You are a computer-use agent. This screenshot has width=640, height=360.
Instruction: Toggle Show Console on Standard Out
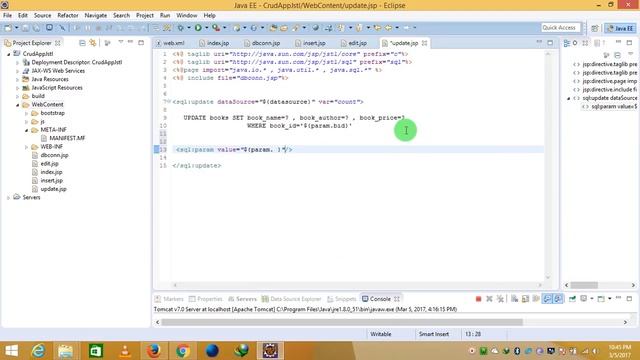tap(547, 299)
